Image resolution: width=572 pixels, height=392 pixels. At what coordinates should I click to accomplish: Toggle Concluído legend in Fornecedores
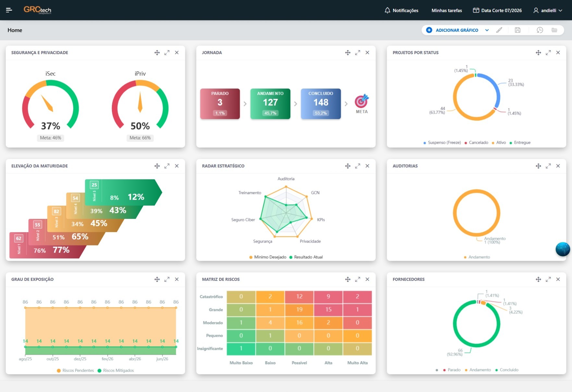pos(507,370)
